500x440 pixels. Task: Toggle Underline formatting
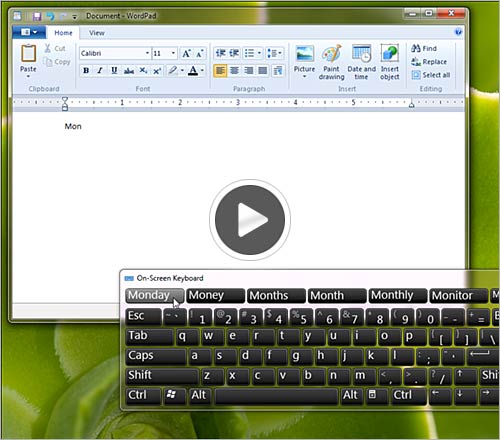(114, 71)
